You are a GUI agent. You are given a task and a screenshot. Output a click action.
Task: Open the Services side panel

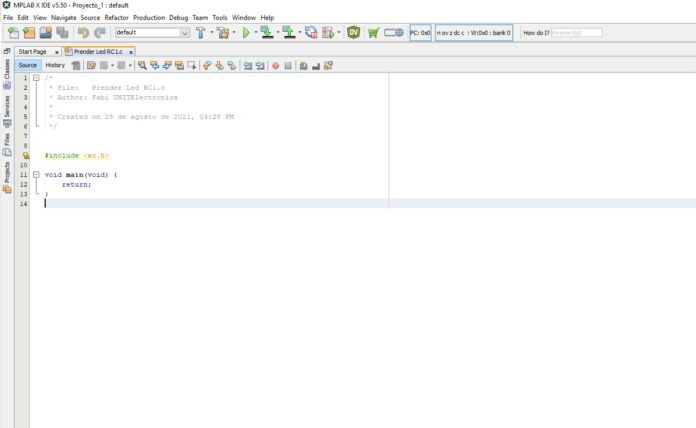[6, 106]
